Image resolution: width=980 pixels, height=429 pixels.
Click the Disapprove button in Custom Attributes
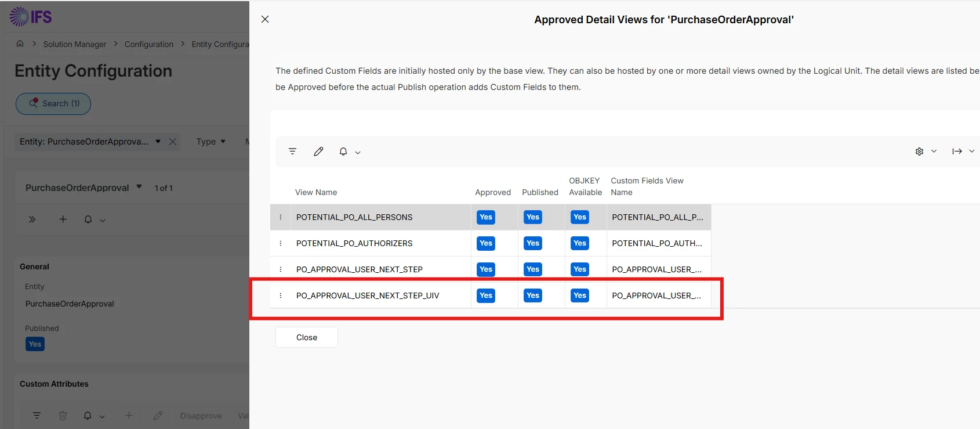[x=201, y=416]
